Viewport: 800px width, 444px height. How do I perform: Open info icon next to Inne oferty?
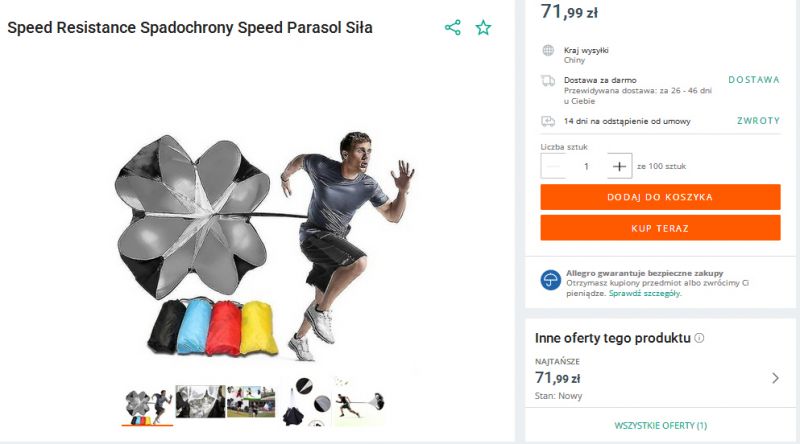pos(699,338)
